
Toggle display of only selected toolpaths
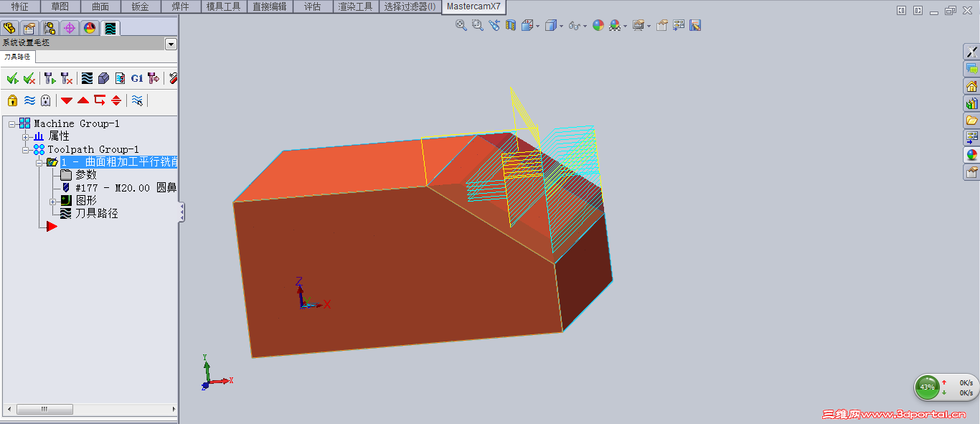pyautogui.click(x=137, y=100)
